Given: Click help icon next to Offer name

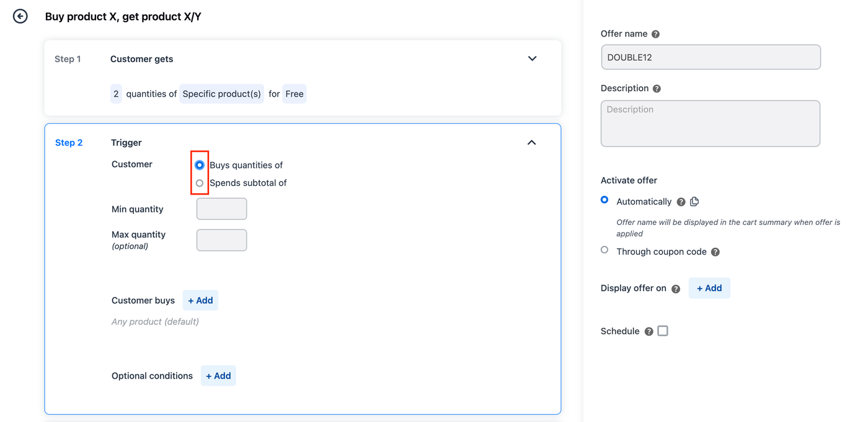Looking at the screenshot, I should pyautogui.click(x=655, y=34).
